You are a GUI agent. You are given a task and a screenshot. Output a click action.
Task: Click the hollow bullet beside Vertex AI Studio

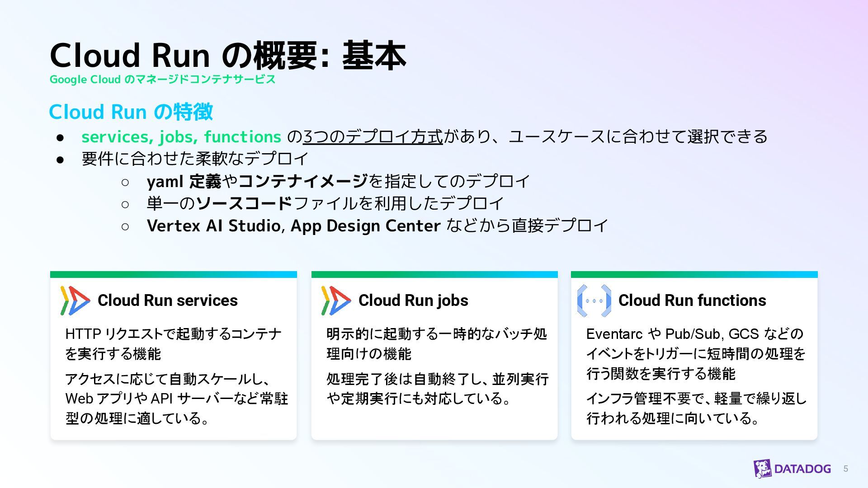[125, 226]
